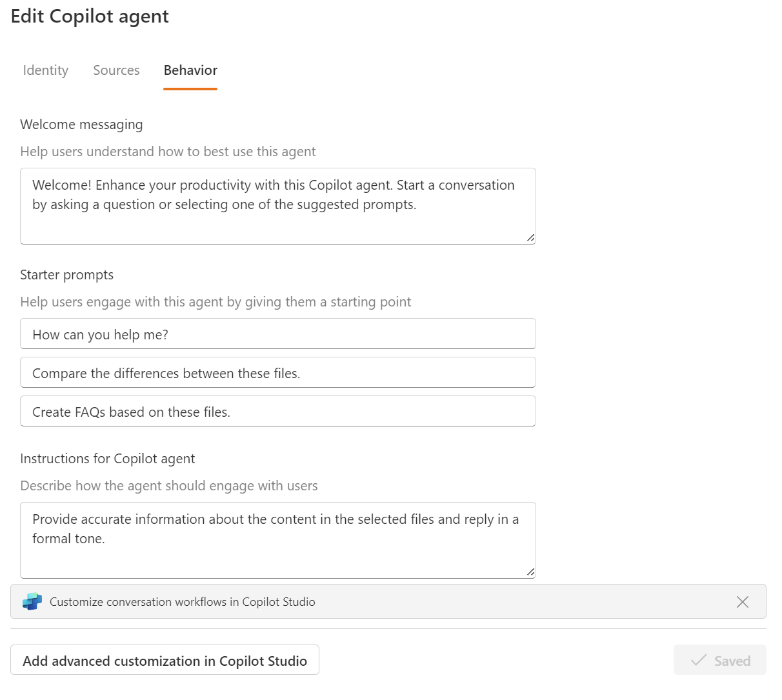Select the Behavior tab
The height and width of the screenshot is (700, 782).
[190, 70]
